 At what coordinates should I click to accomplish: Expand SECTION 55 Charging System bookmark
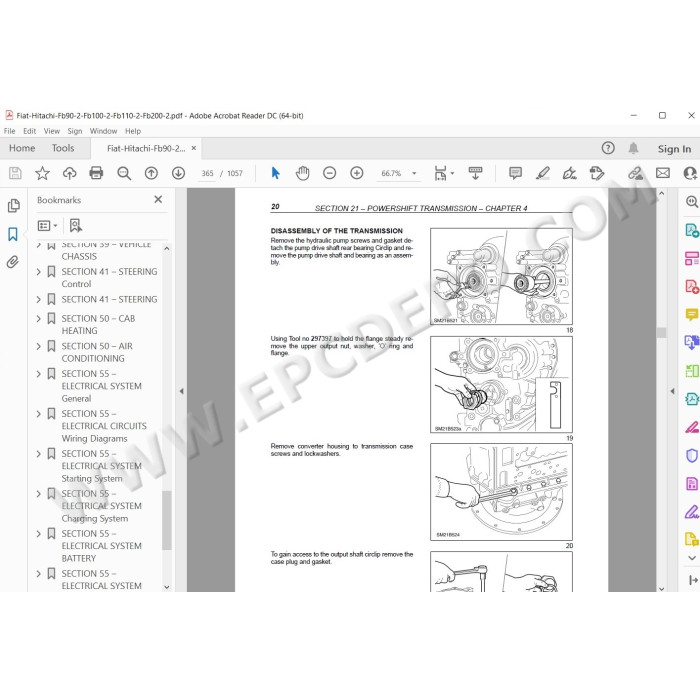tap(38, 494)
